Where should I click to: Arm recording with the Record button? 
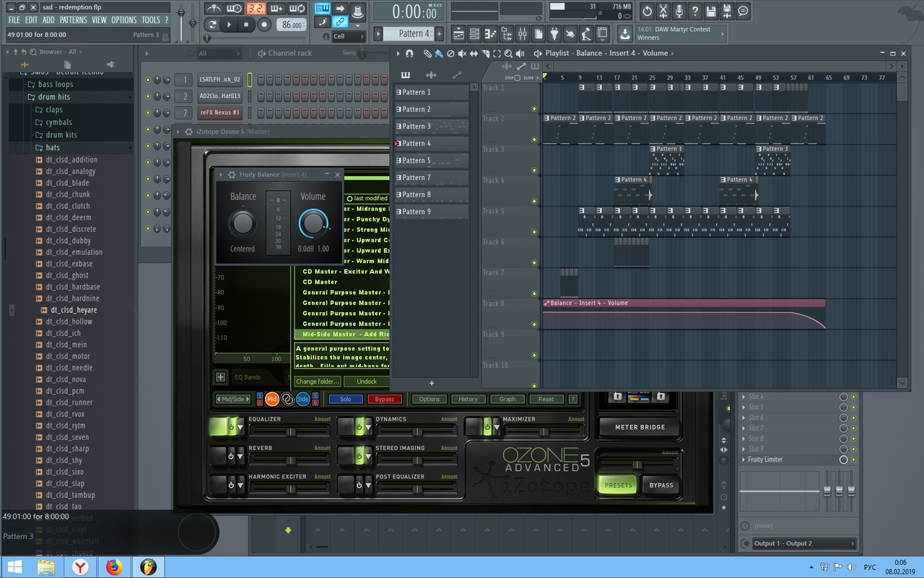click(264, 25)
